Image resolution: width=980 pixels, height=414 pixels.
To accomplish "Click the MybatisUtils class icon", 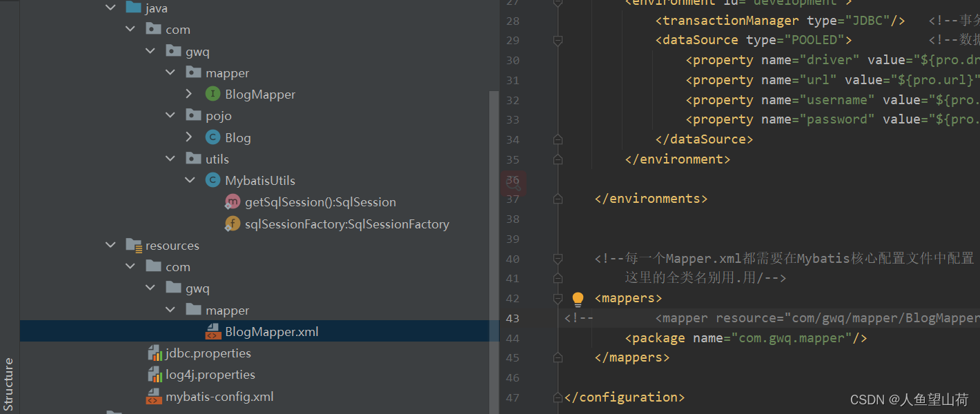I will (213, 180).
